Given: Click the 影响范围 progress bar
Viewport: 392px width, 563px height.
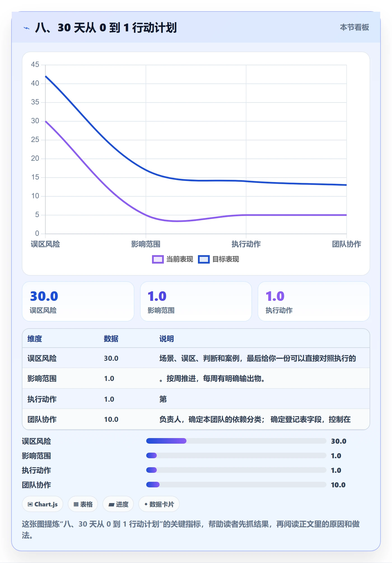Looking at the screenshot, I should point(236,455).
